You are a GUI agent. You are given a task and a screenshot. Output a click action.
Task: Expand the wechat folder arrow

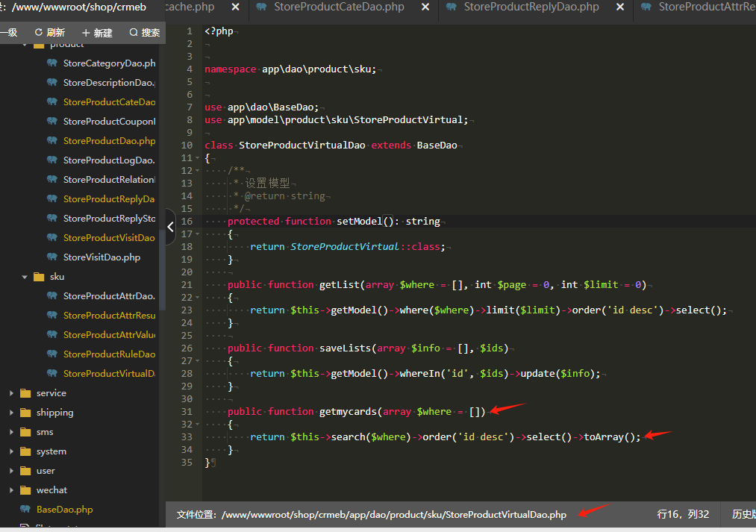point(12,490)
